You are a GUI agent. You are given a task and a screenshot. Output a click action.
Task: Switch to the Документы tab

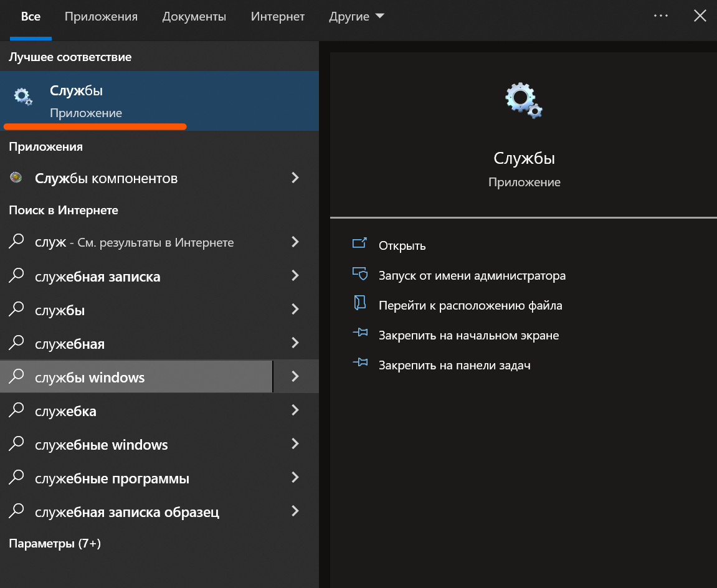pos(194,17)
